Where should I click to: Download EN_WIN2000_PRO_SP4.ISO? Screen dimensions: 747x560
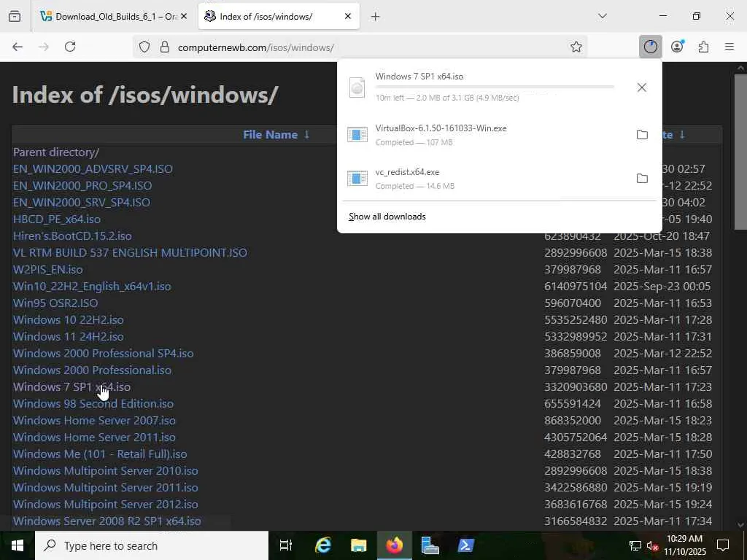point(82,186)
